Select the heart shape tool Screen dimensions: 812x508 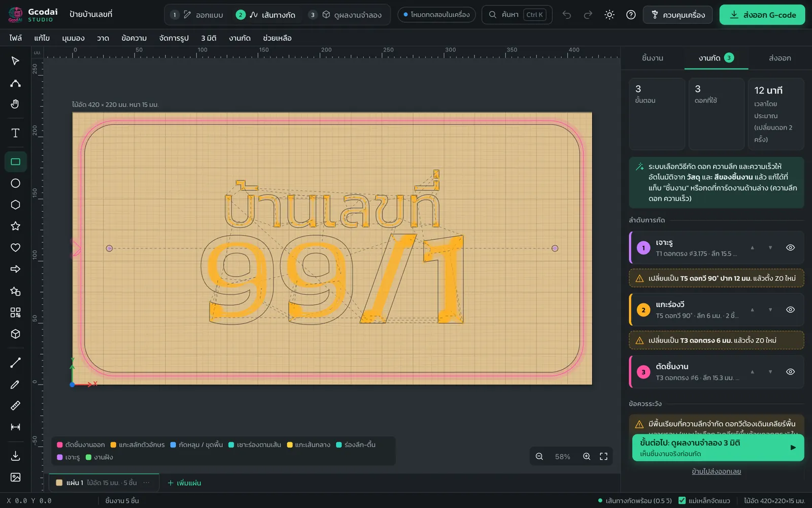15,248
